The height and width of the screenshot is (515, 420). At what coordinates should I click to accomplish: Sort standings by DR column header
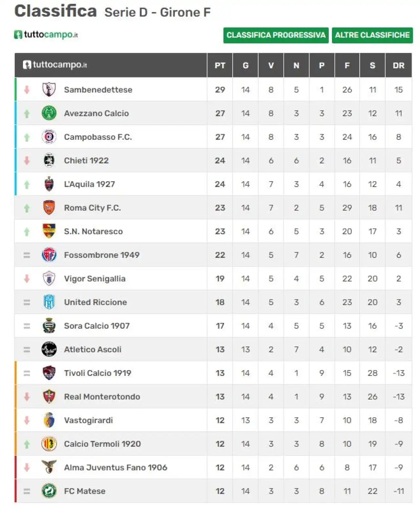click(x=399, y=65)
